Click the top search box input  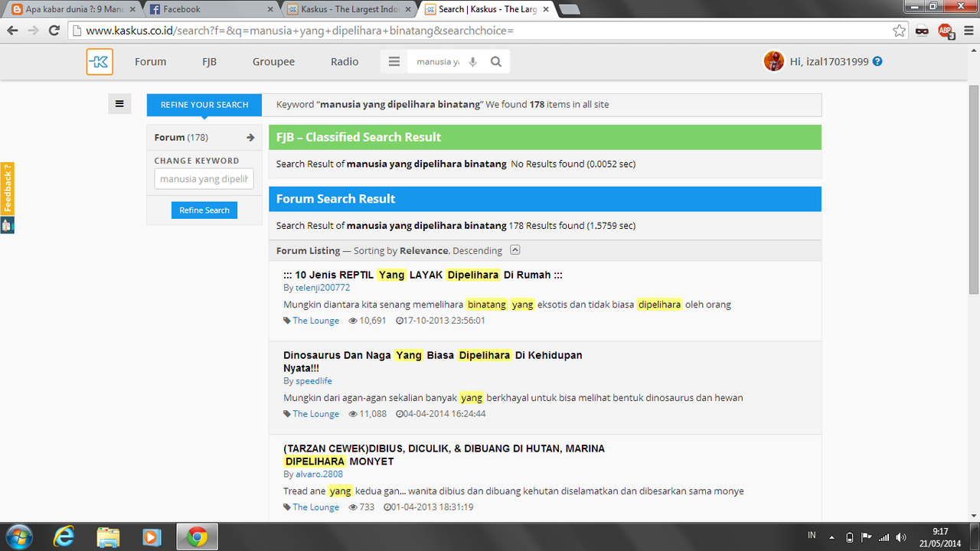point(437,62)
